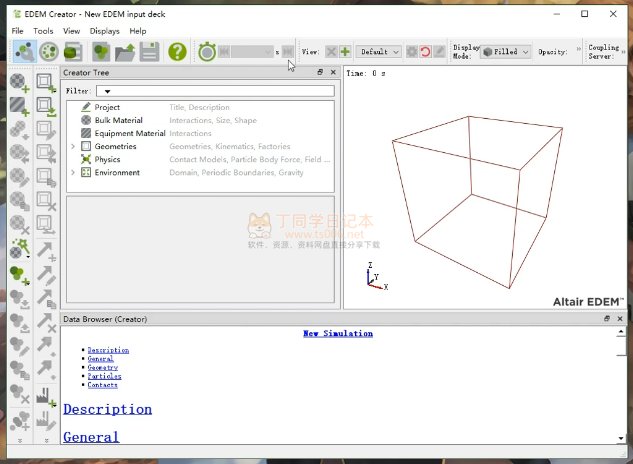Expand the Environment tree node

(73, 173)
